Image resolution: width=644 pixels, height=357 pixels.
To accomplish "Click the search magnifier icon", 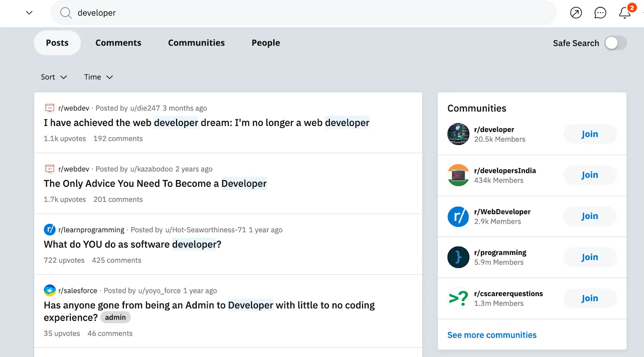I will pos(66,13).
